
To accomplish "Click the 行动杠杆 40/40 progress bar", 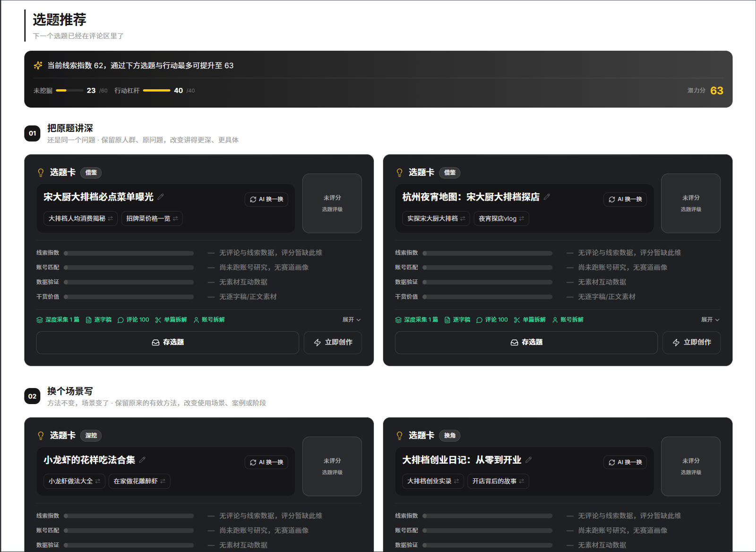I will point(156,90).
